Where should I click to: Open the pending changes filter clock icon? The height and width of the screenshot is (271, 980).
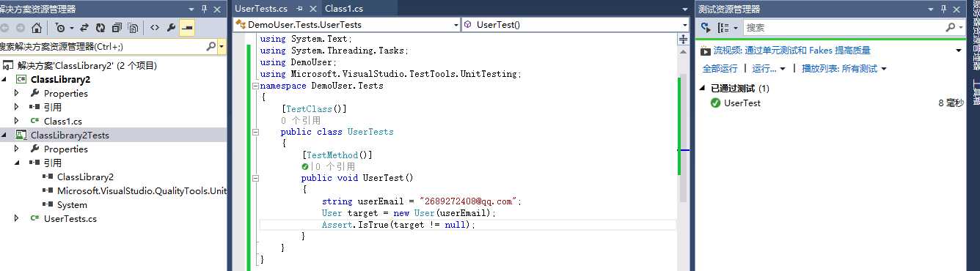tap(60, 28)
